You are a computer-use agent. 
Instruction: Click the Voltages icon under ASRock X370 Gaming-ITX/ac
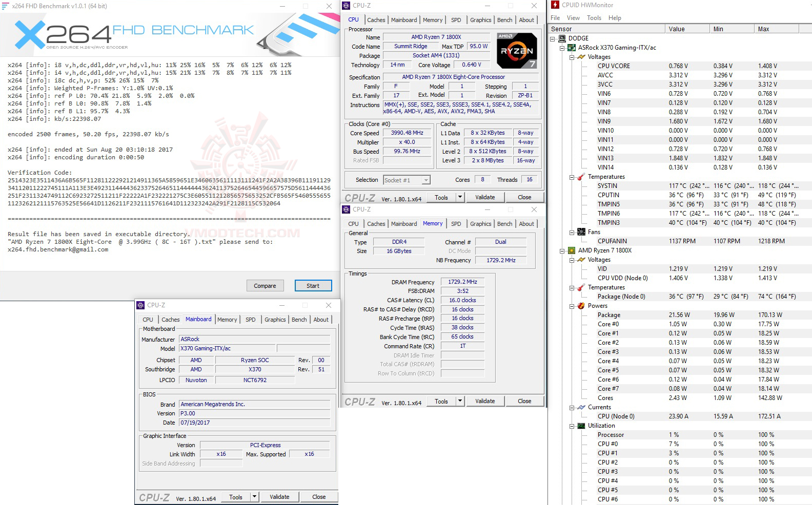tap(581, 57)
